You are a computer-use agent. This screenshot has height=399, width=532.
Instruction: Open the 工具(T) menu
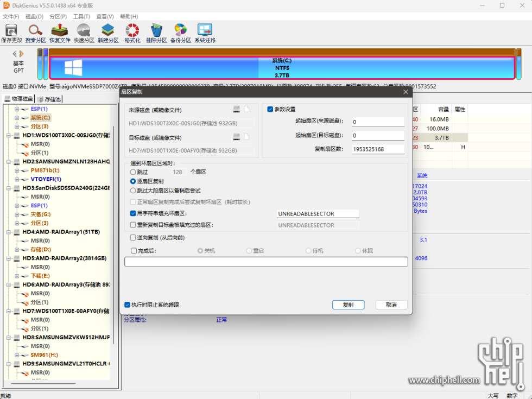(x=81, y=16)
